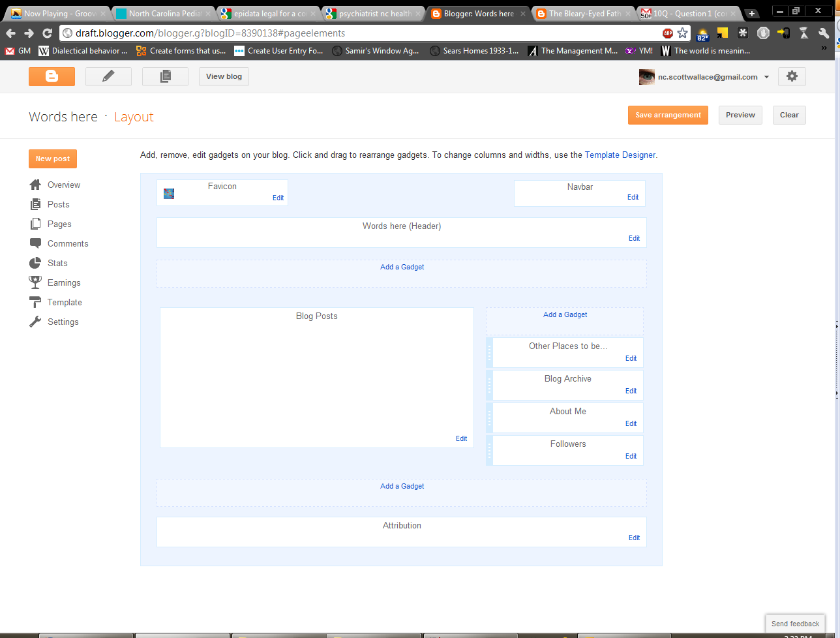Click the Preview button
This screenshot has width=840, height=638.
click(x=740, y=115)
